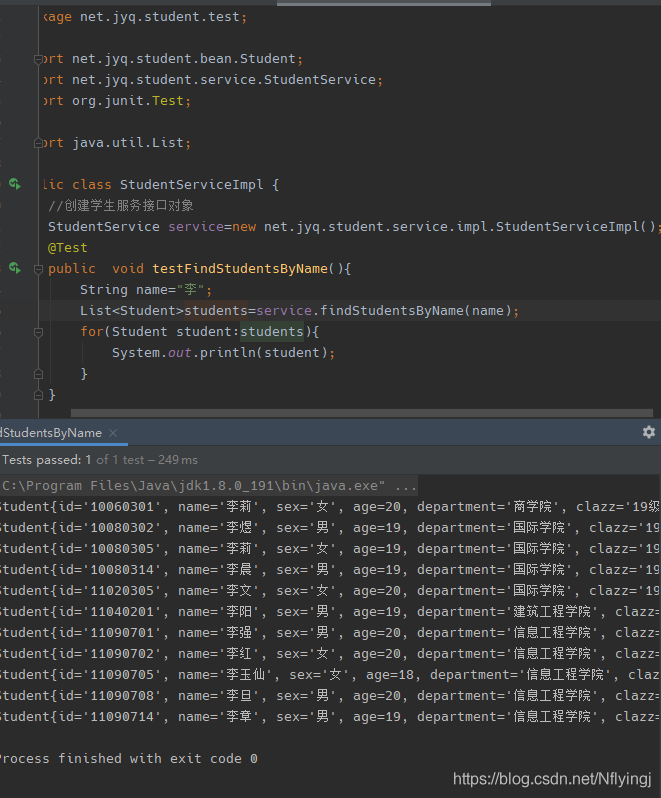Click the for(Student student:students) line
The height and width of the screenshot is (798, 661).
(199, 332)
